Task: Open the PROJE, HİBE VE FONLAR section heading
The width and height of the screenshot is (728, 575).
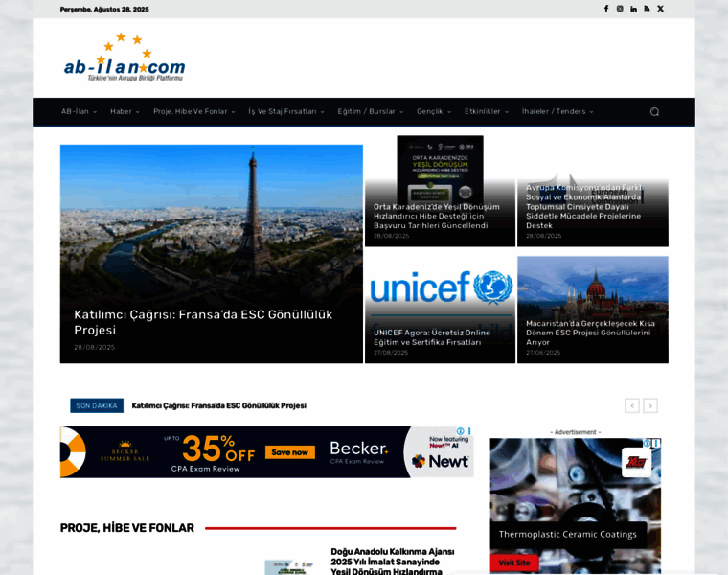Action: point(127,528)
